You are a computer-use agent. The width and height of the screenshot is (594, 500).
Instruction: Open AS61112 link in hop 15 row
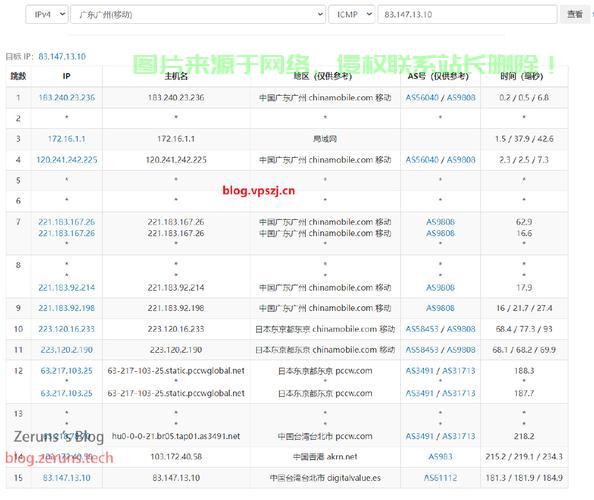[x=440, y=478]
